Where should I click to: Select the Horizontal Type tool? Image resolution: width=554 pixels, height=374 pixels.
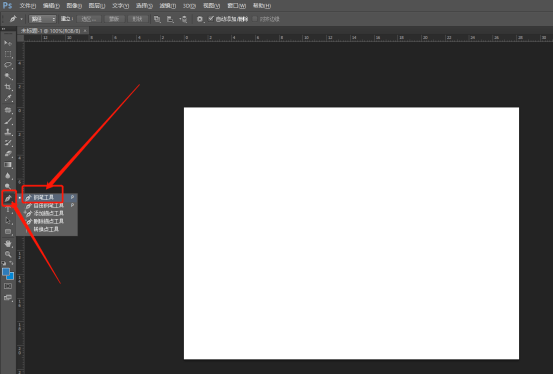click(x=8, y=210)
